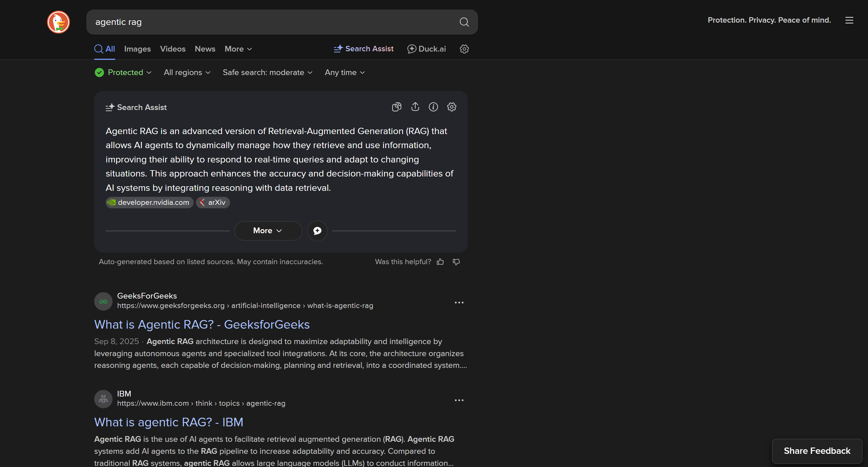Give a thumbs down on the AI answer
The width and height of the screenshot is (868, 467).
pos(456,262)
